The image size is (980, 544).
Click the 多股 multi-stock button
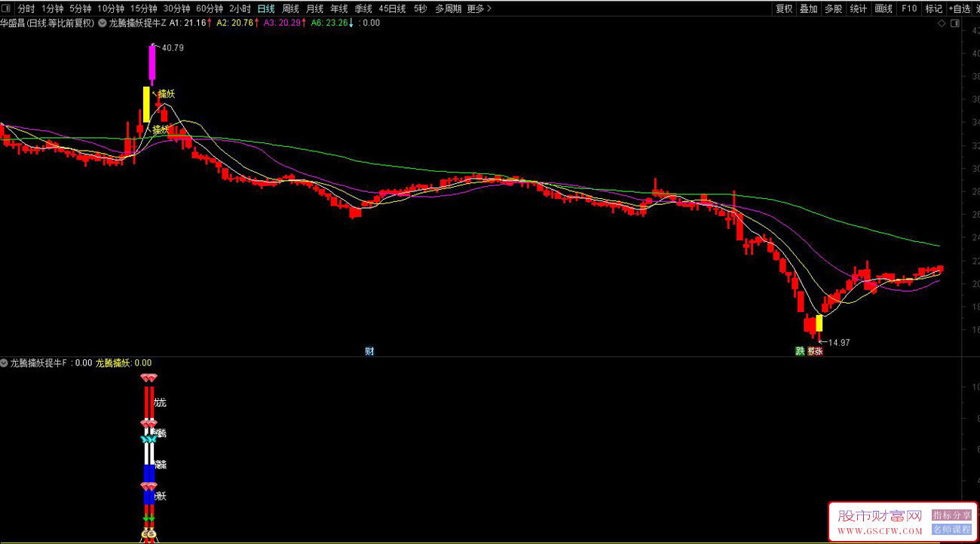click(833, 9)
